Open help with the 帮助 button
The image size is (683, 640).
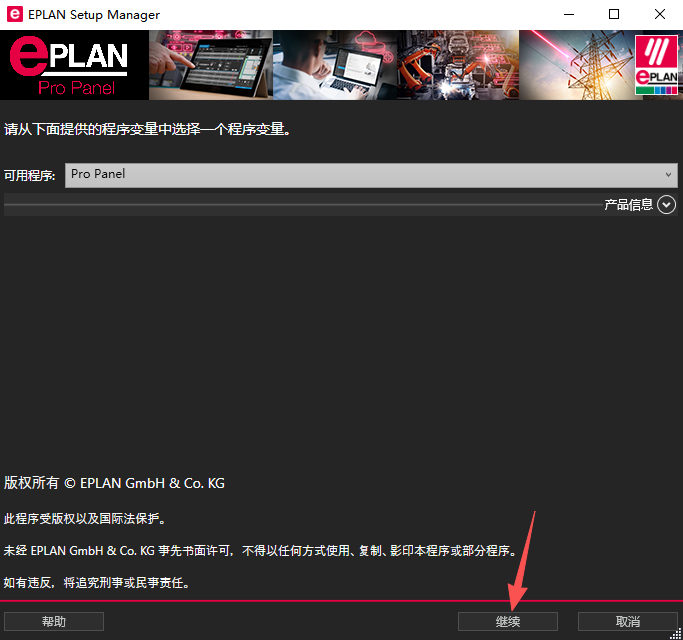54,621
